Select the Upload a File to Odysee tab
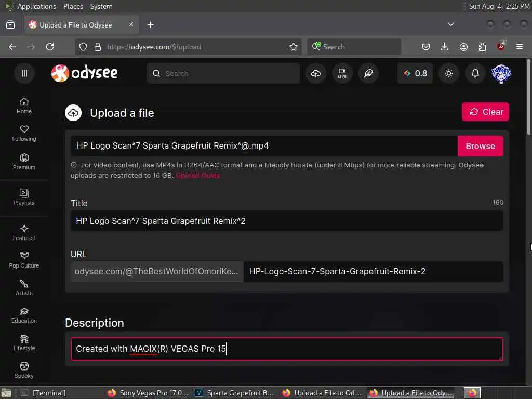532x399 pixels. coord(82,25)
